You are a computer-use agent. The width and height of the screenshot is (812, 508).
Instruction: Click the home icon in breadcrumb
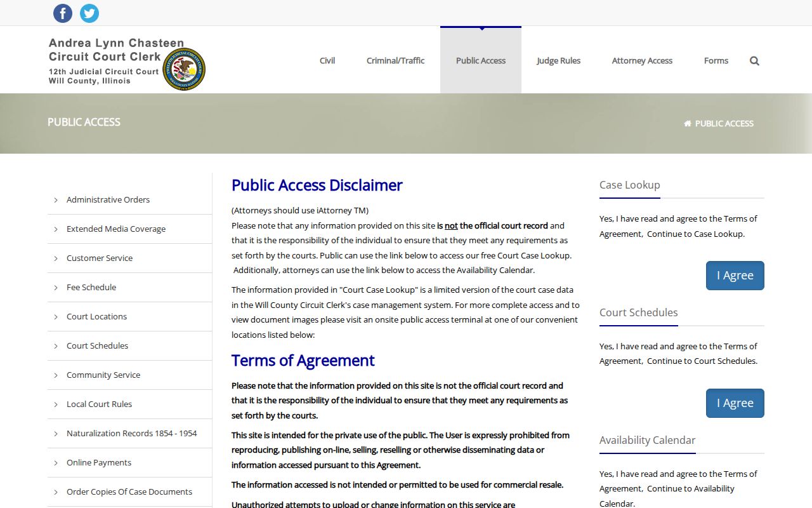[688, 124]
